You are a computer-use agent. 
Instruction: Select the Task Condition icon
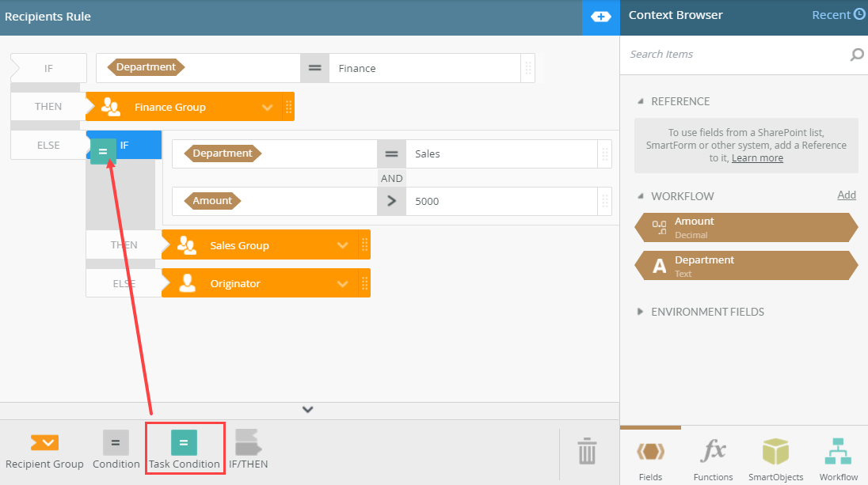184,443
